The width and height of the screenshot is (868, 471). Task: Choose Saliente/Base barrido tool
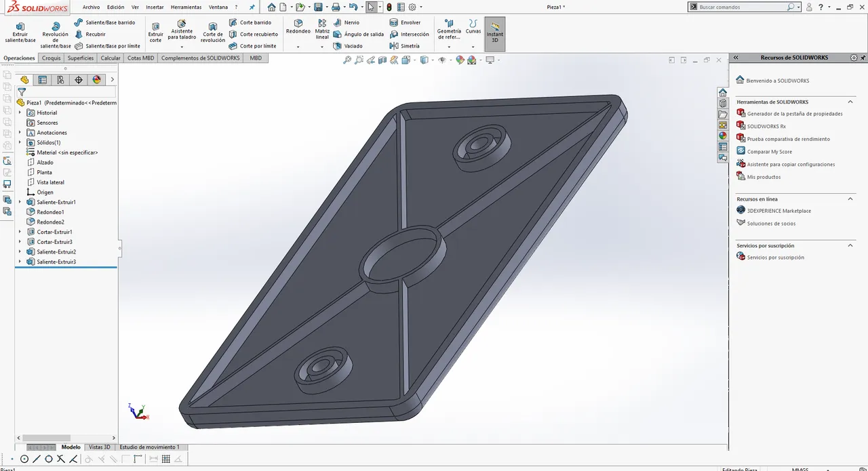tap(104, 22)
